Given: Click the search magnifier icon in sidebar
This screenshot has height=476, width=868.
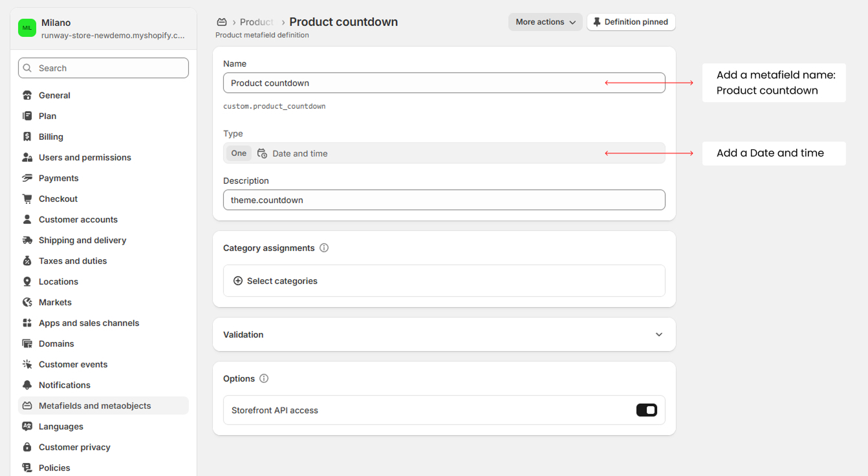Looking at the screenshot, I should pos(27,68).
